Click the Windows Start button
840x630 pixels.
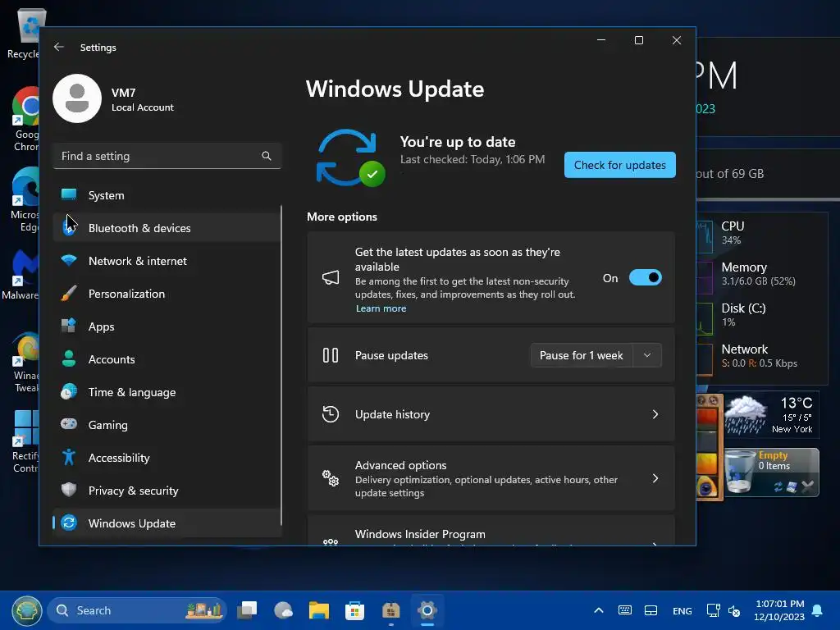(27, 610)
